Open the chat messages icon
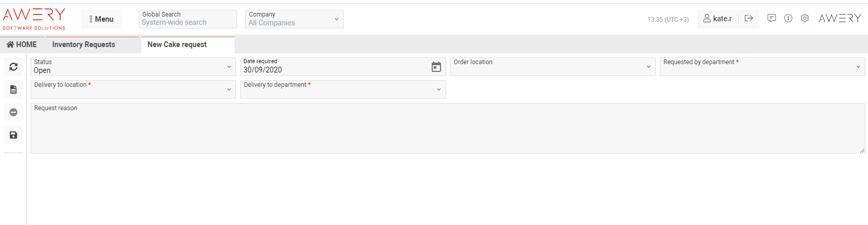 (772, 19)
